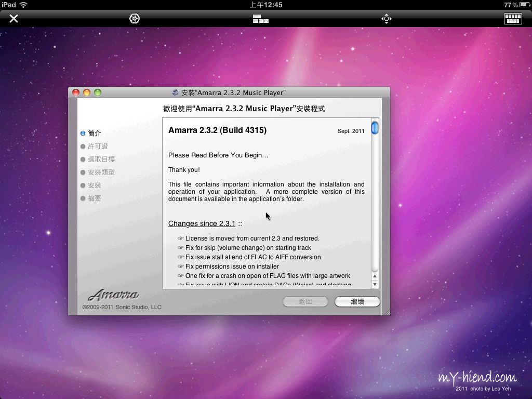Click the 返回 back button
Screen dimensions: 532x399
tap(305, 302)
